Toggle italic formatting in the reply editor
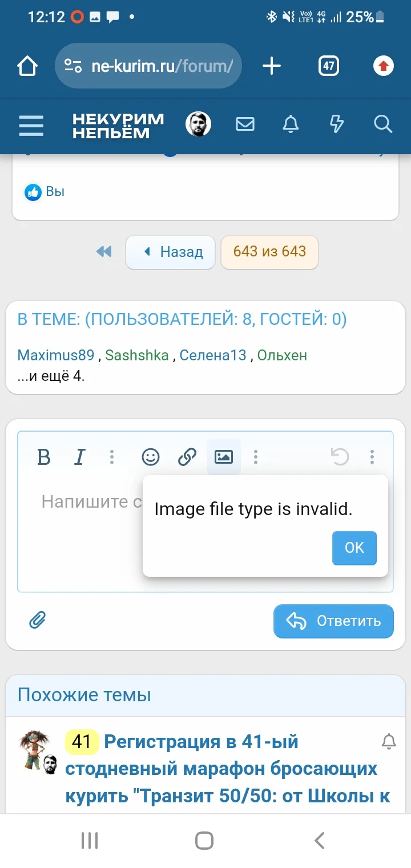Screen dimensions: 411x868 [x=79, y=457]
